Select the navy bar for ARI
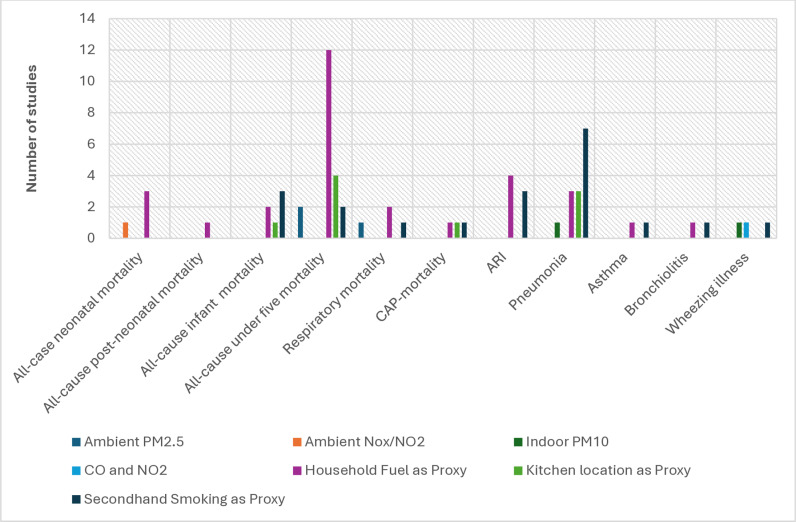Image resolution: width=796 pixels, height=522 pixels. [525, 215]
